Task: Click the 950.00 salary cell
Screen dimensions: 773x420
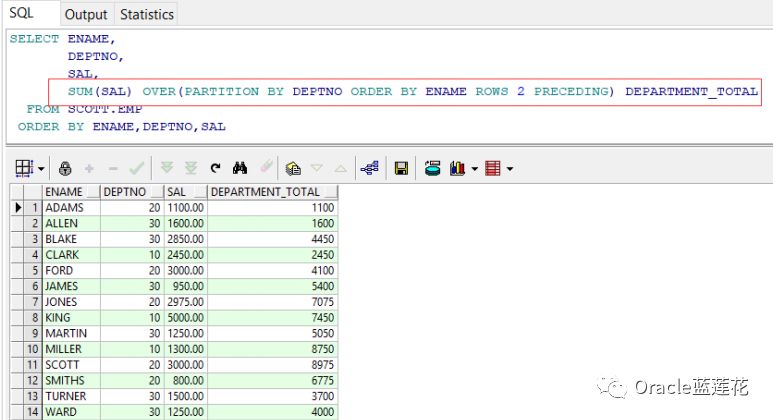Action: [186, 286]
